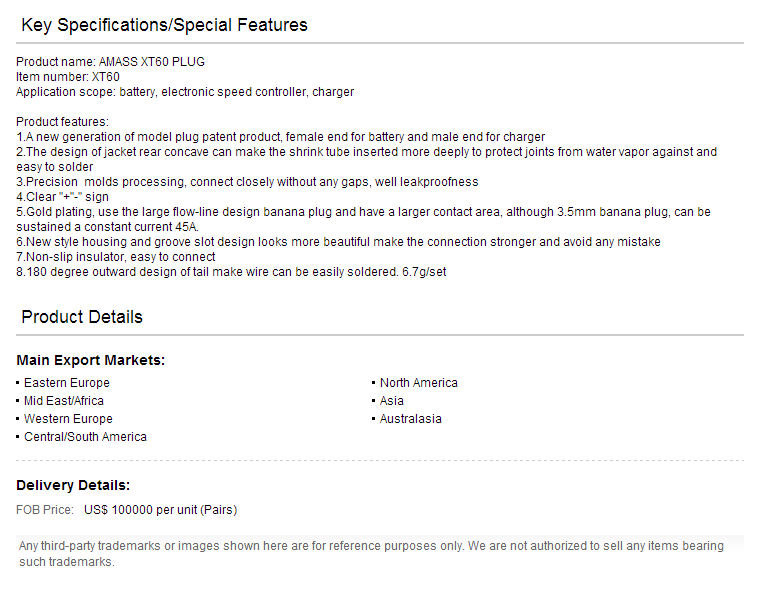Click the Product name AMASS XT60 PLUG line
The width and height of the screenshot is (781, 597).
click(x=110, y=62)
